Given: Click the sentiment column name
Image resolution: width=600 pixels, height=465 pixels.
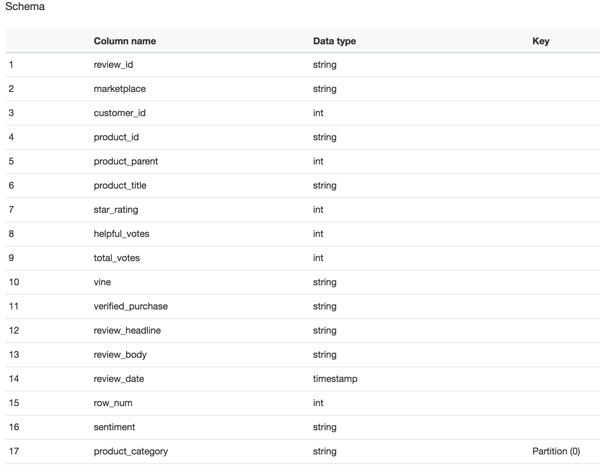Looking at the screenshot, I should [114, 427].
